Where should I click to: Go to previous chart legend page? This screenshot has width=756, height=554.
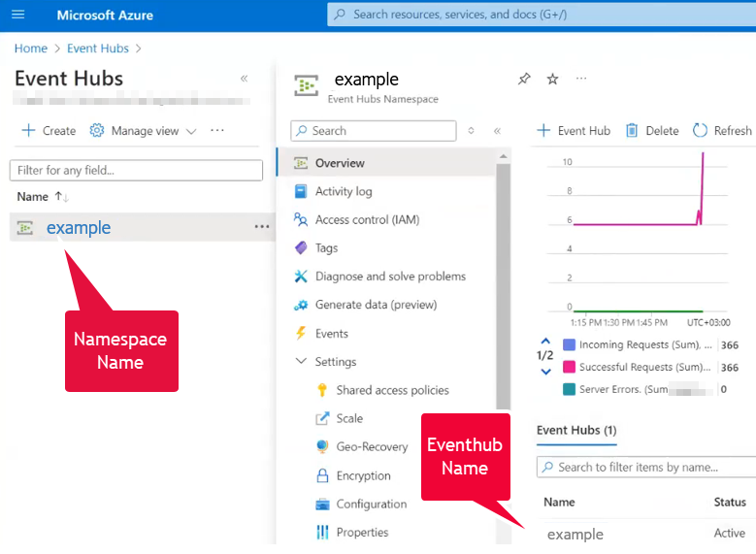[x=545, y=342]
